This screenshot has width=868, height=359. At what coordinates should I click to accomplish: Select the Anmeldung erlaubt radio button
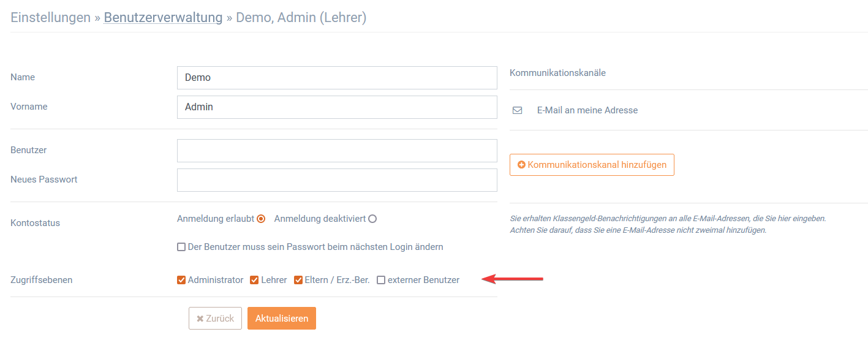(x=261, y=219)
